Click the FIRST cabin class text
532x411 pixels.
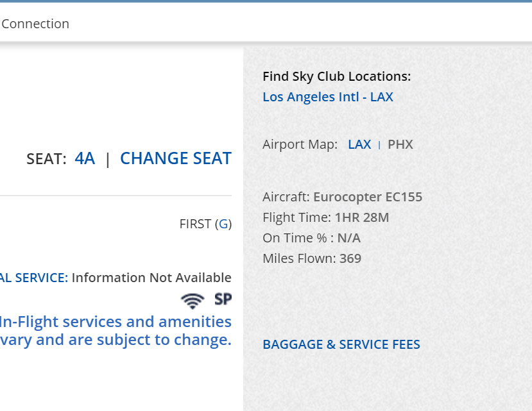(x=195, y=224)
